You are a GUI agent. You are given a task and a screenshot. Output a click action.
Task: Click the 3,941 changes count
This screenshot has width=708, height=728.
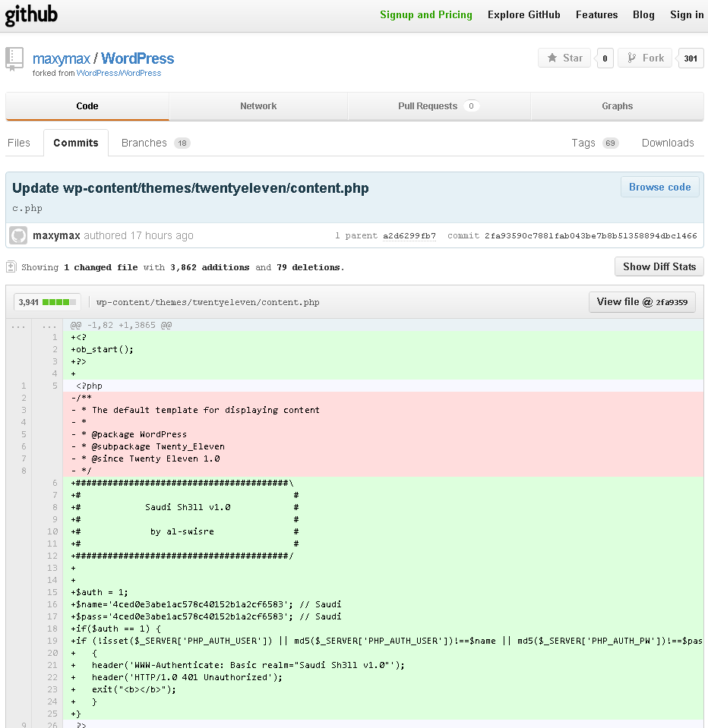coord(28,302)
